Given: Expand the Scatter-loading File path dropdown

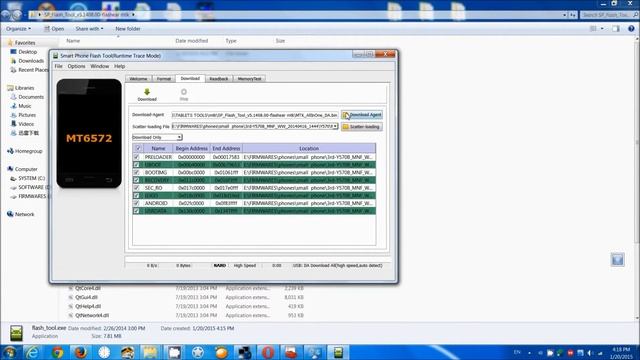Looking at the screenshot, I should coord(336,127).
